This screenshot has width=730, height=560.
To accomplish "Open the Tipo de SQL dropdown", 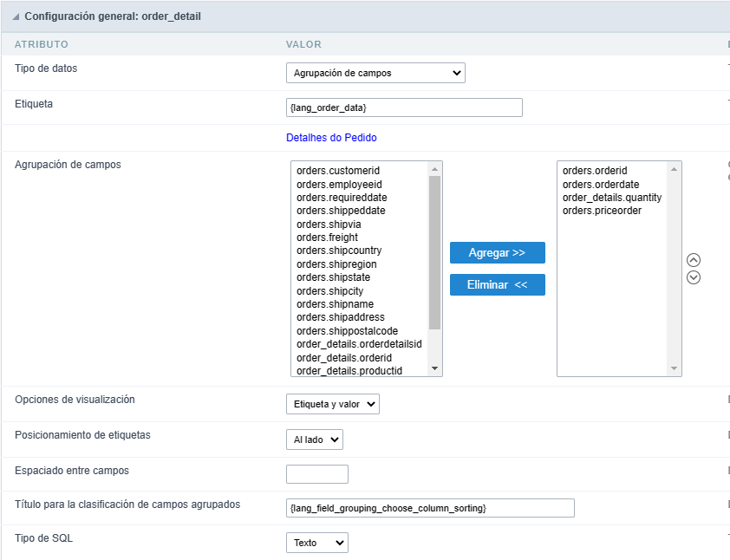I will tap(316, 543).
